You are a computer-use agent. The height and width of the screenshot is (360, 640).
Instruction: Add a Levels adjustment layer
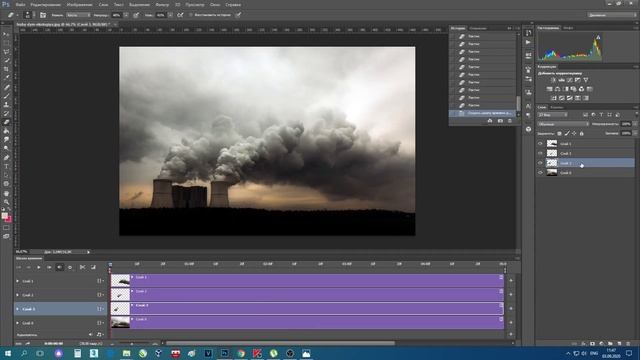click(x=561, y=80)
